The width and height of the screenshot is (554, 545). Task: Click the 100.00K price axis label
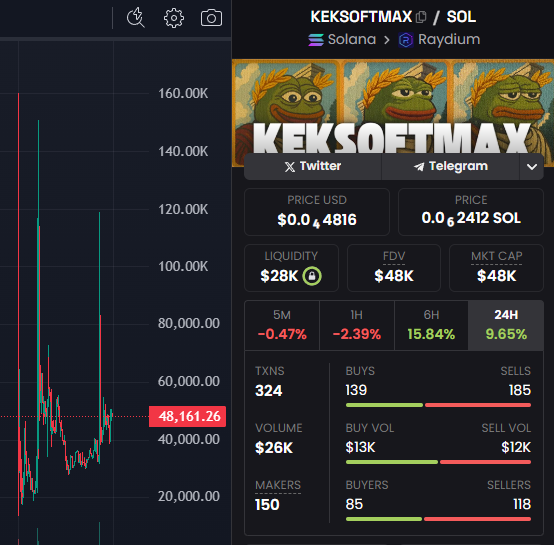pyautogui.click(x=183, y=266)
